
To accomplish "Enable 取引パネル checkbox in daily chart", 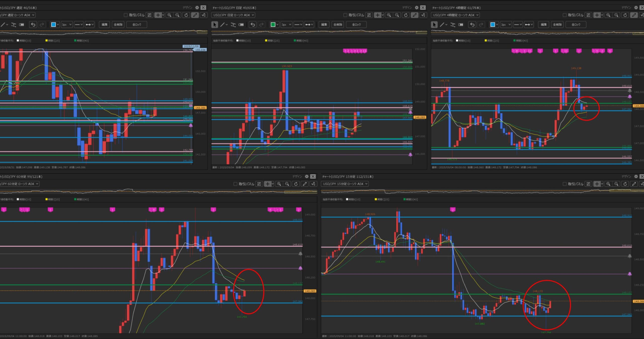I will click(345, 15).
